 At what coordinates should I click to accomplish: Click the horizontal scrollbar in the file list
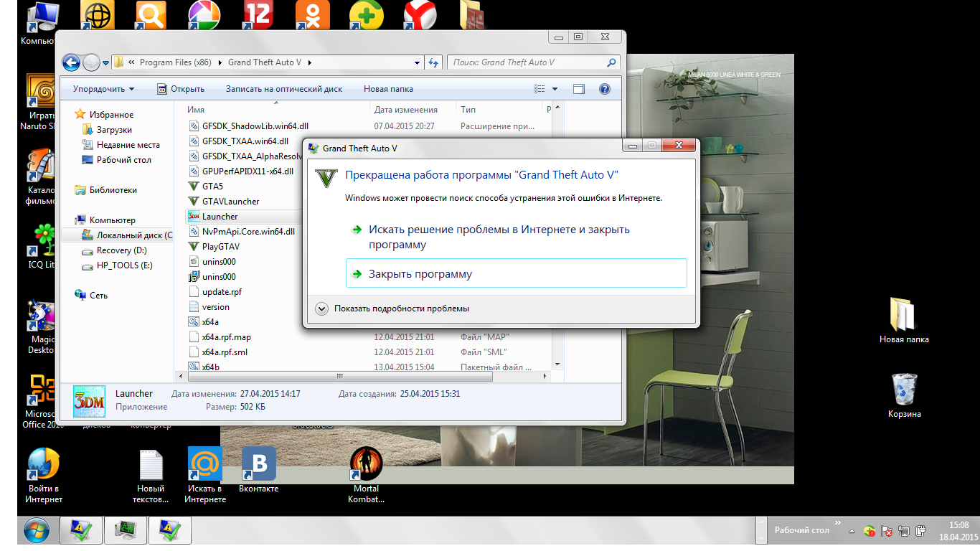(339, 376)
